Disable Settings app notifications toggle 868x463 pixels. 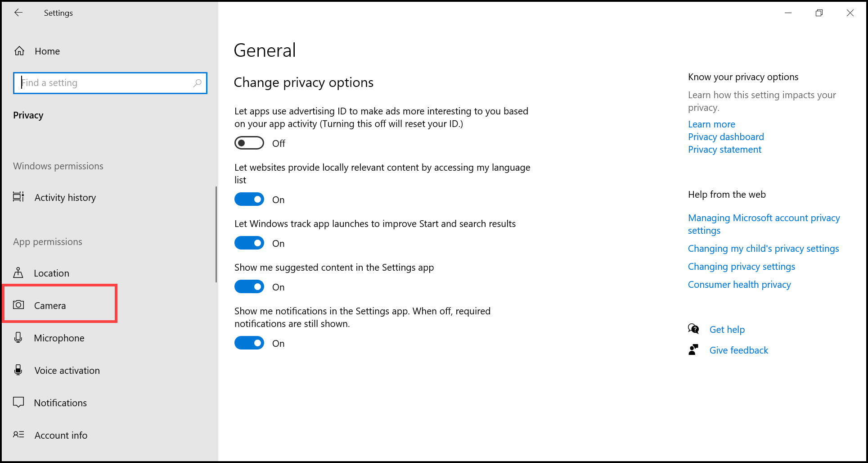[x=249, y=343]
